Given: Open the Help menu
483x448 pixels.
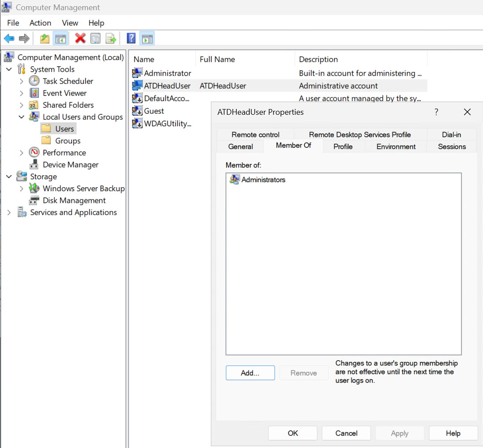Looking at the screenshot, I should point(96,23).
